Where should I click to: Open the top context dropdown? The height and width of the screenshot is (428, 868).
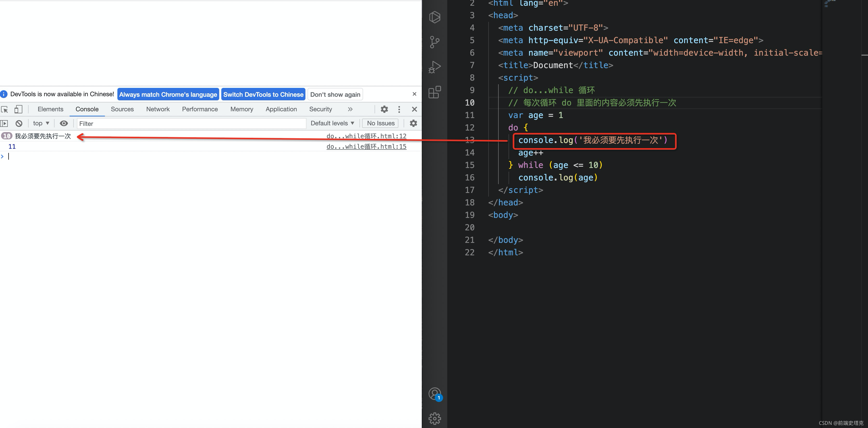point(41,124)
